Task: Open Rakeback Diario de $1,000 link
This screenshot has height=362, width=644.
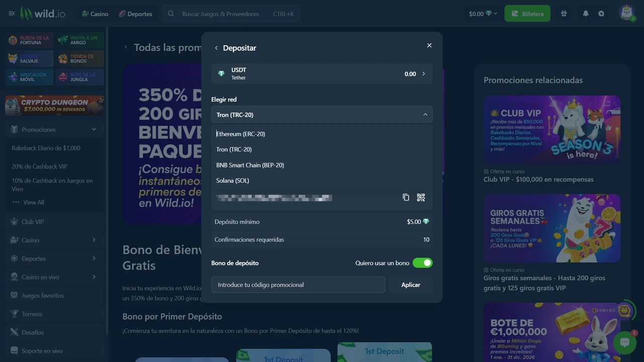Action: (46, 148)
